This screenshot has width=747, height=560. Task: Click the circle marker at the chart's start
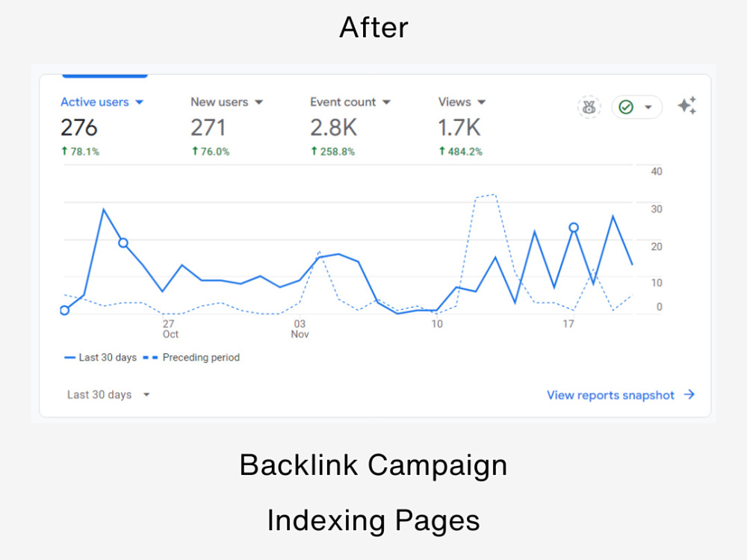65,311
